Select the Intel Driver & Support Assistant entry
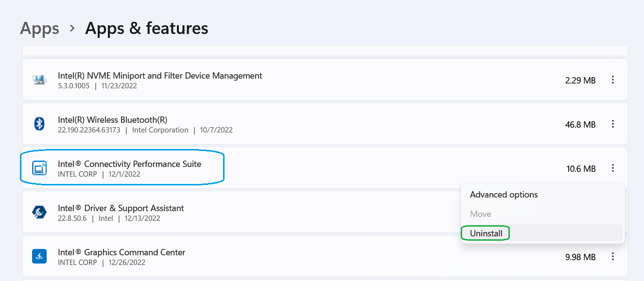 click(x=121, y=208)
